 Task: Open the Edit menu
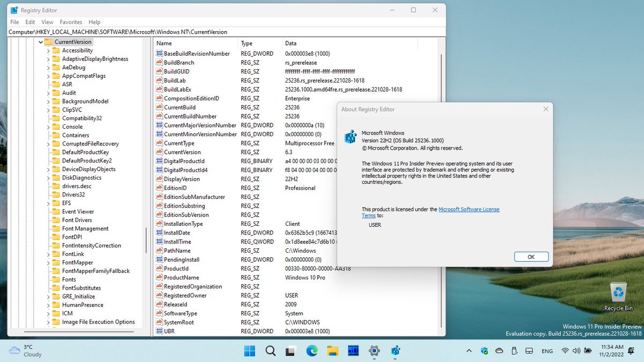click(30, 22)
